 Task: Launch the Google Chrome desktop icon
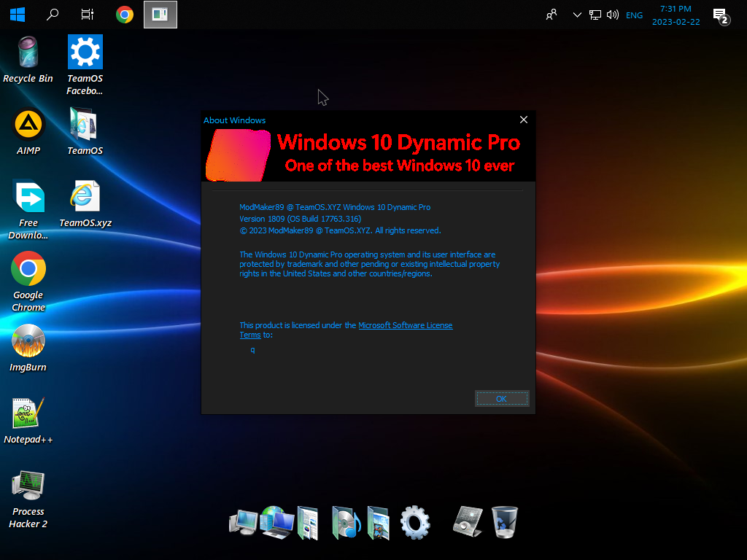(28, 281)
